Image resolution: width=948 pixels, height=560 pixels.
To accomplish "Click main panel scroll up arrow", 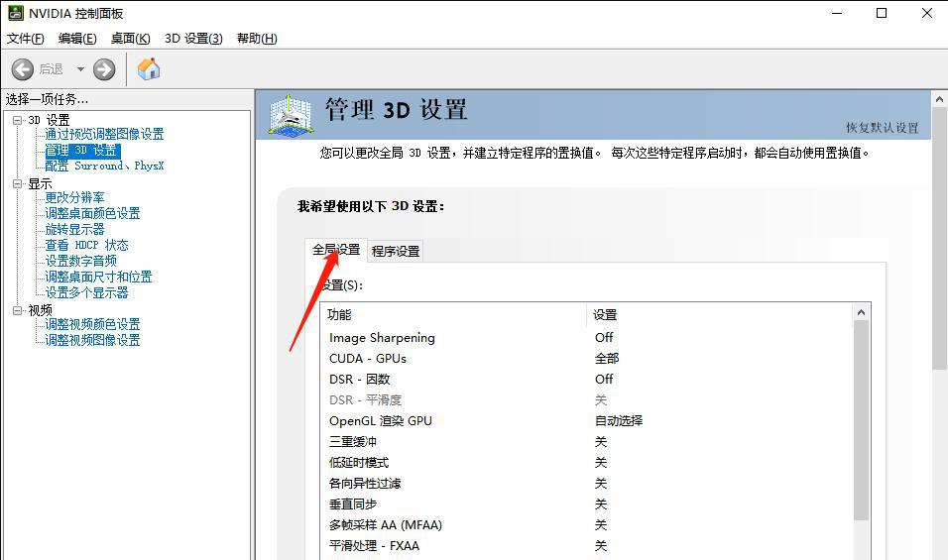I will [x=939, y=99].
